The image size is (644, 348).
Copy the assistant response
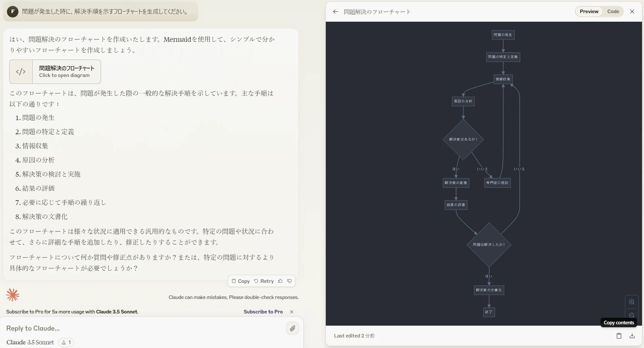(x=241, y=281)
